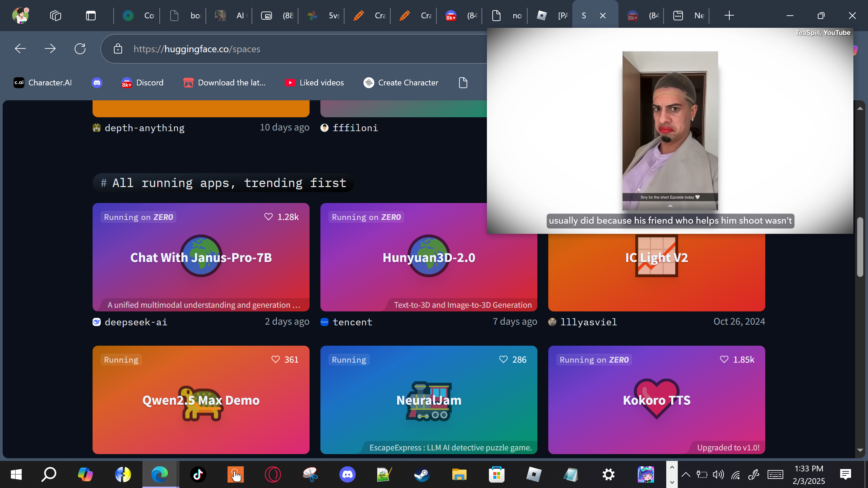The height and width of the screenshot is (488, 868).
Task: Click the site lock icon in address bar
Action: pyautogui.click(x=118, y=49)
